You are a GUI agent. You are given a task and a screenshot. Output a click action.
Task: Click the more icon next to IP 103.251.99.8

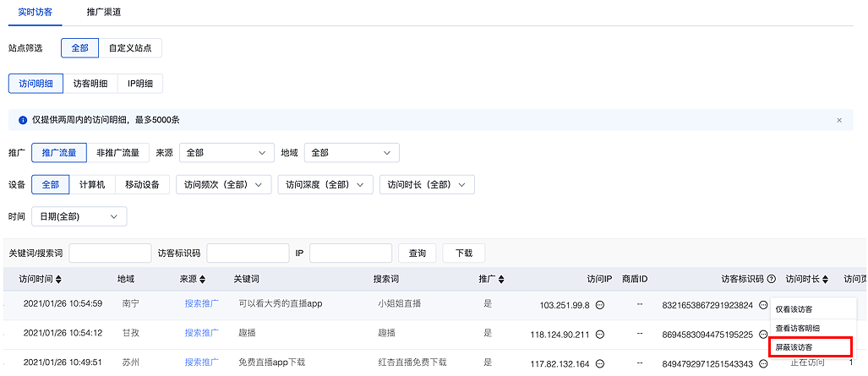[599, 304]
